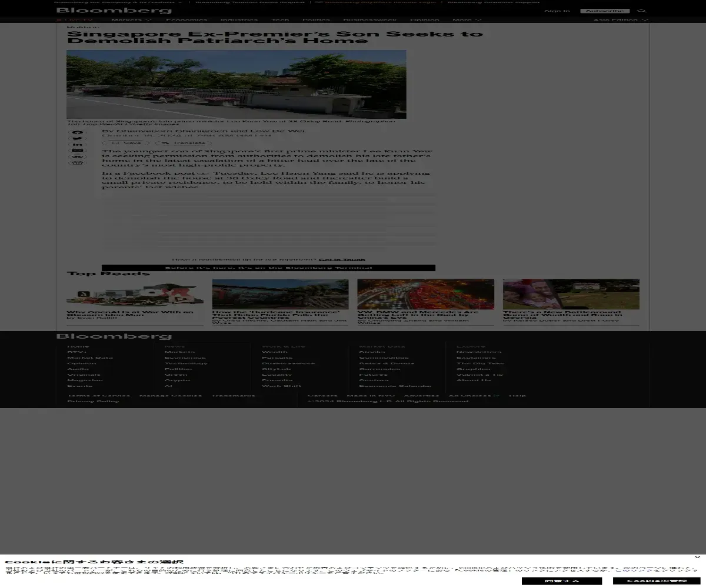The height and width of the screenshot is (588, 706).
Task: Read 'Why OpenAI Is at War' headline
Action: [x=130, y=313]
